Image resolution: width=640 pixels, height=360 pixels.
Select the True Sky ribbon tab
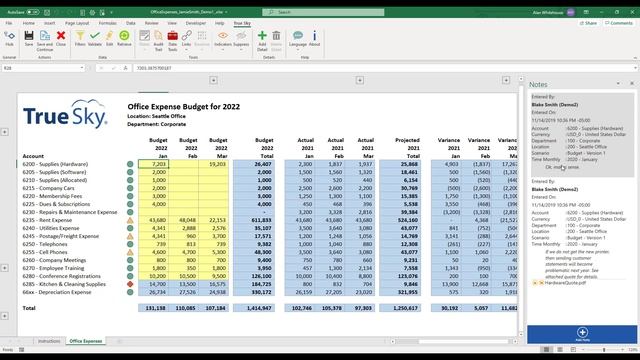tap(242, 23)
